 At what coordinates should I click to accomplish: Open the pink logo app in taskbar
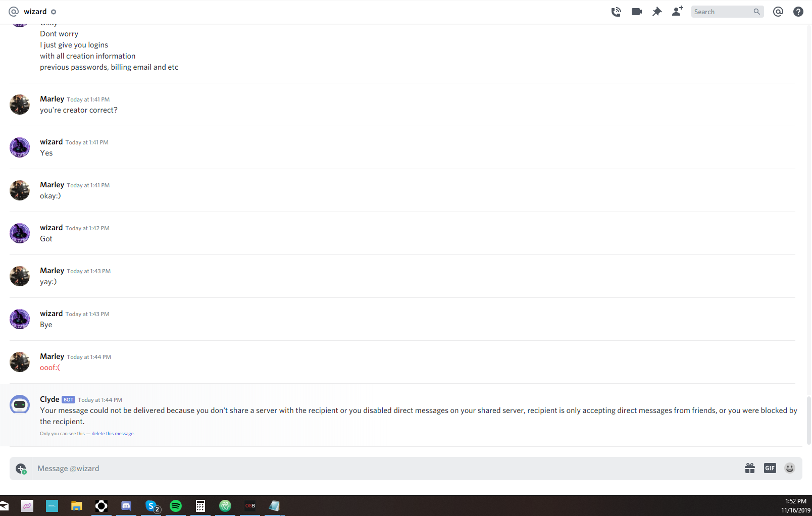click(27, 505)
